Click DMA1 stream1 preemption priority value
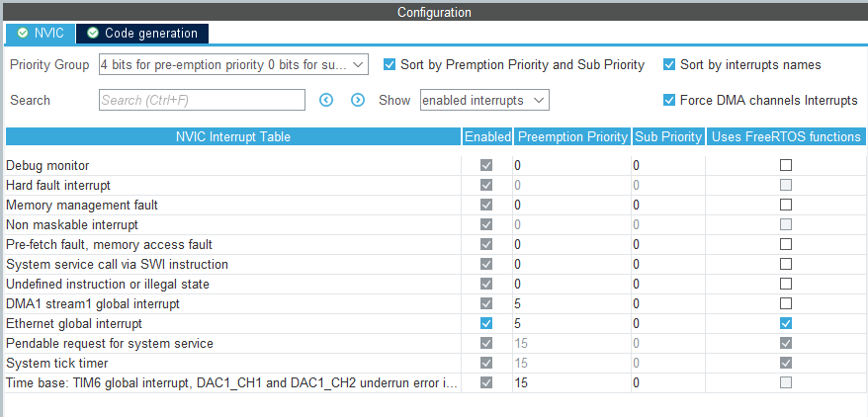This screenshot has width=868, height=417. 570,303
